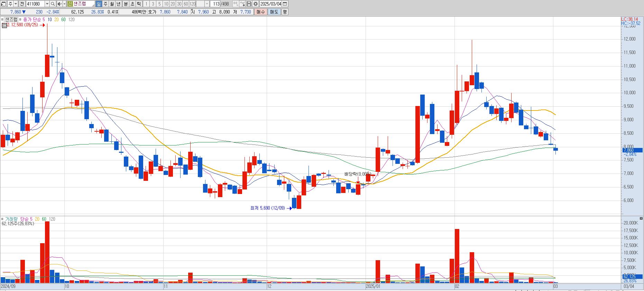Switch to the monthly '월' period
The height and width of the screenshot is (291, 644).
112,4
